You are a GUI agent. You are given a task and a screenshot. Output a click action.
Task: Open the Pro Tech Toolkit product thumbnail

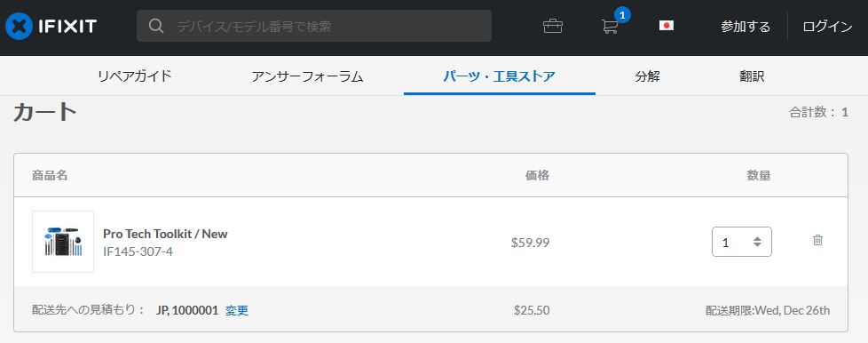pos(63,242)
